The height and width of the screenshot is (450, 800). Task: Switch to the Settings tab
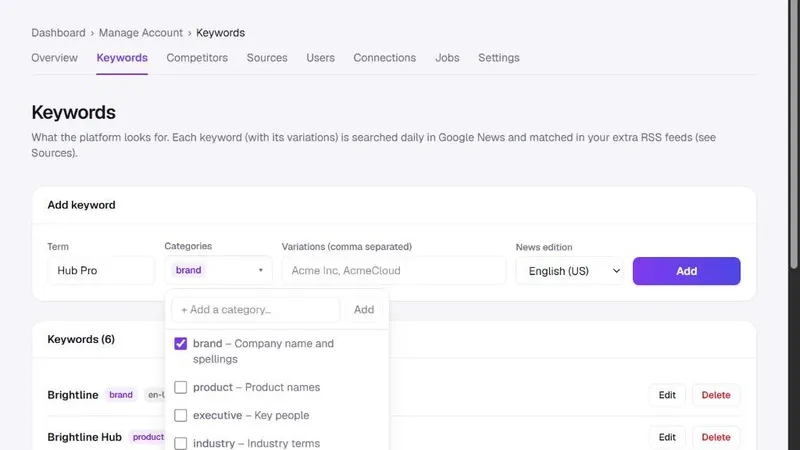click(x=498, y=58)
